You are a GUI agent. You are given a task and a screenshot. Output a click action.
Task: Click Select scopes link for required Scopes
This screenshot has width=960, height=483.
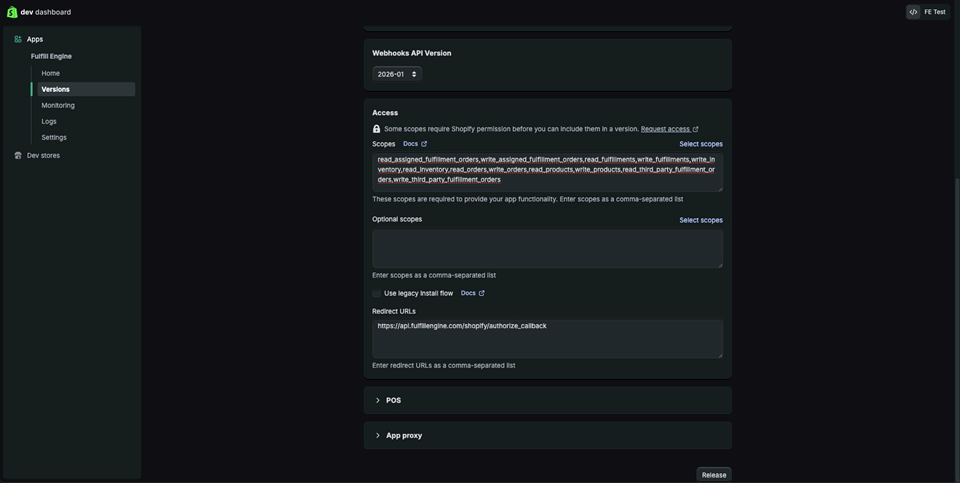click(700, 144)
